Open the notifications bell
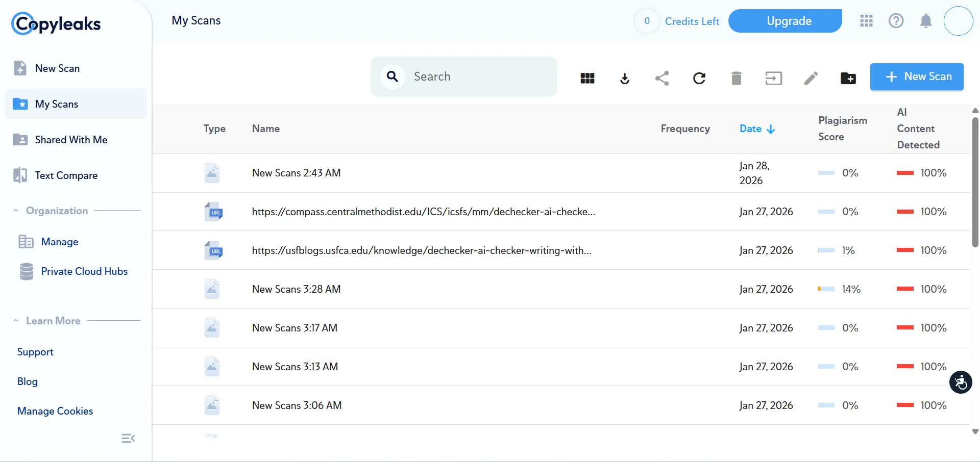The image size is (980, 462). point(925,21)
